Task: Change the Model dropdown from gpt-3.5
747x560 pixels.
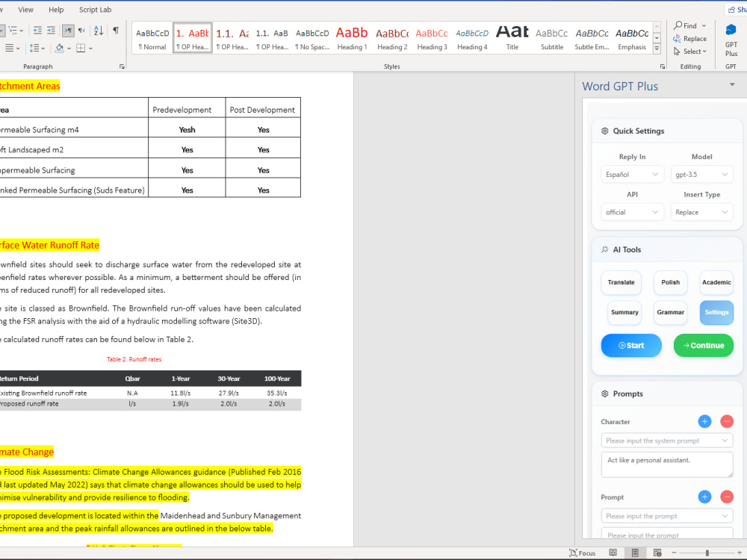Action: (701, 174)
